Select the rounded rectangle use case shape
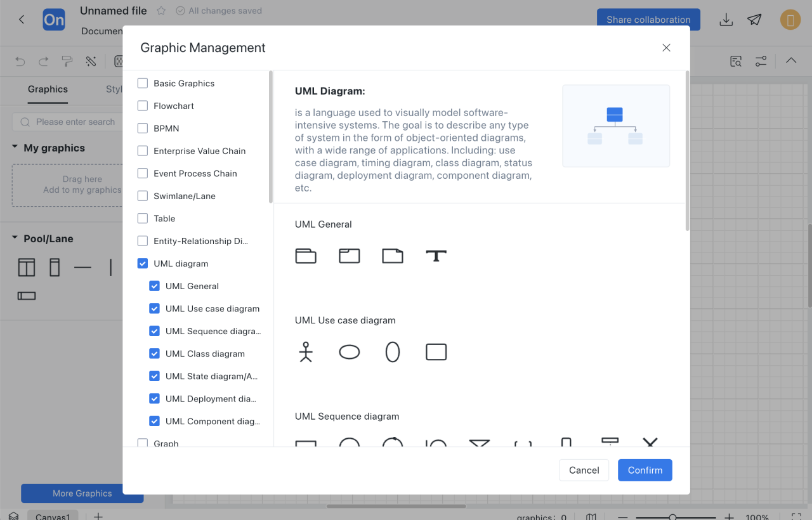 tap(436, 352)
